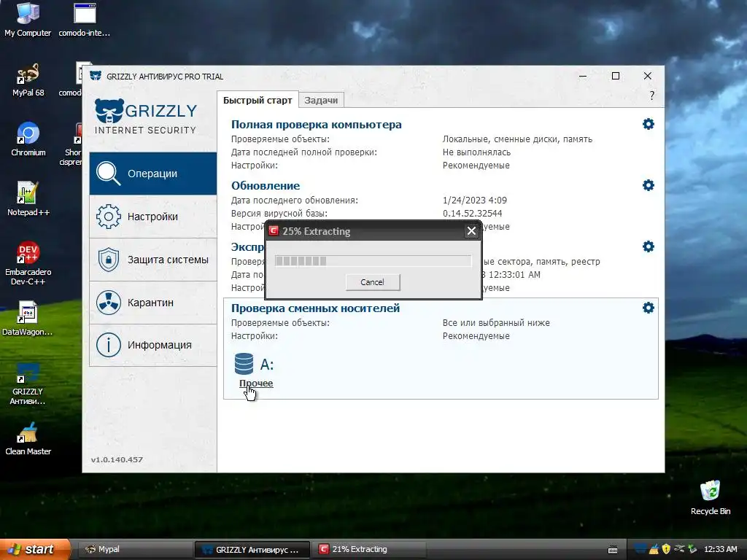Open the DataWagon... desktop shortcut
Screen dimensions: 747x560
(28, 318)
